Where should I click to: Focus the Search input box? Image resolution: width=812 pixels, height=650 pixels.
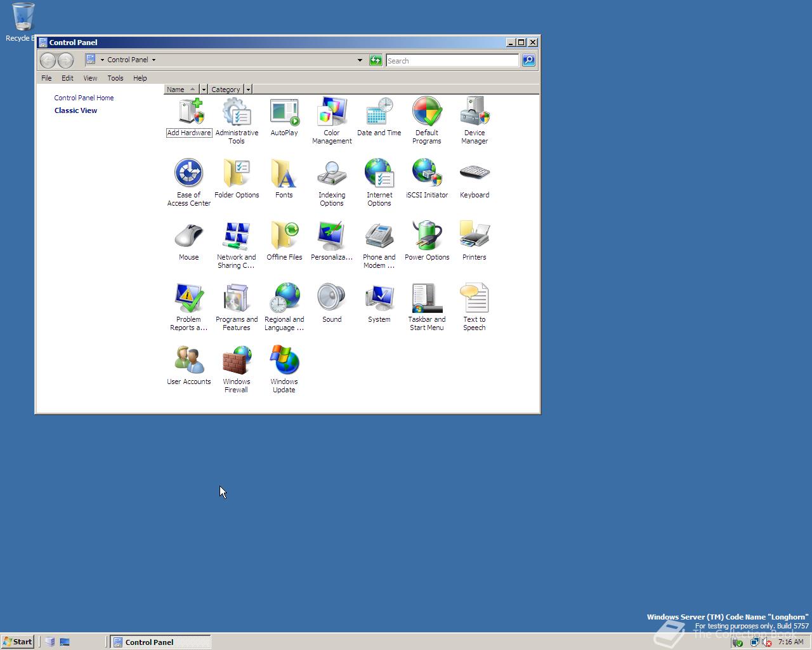(x=452, y=60)
